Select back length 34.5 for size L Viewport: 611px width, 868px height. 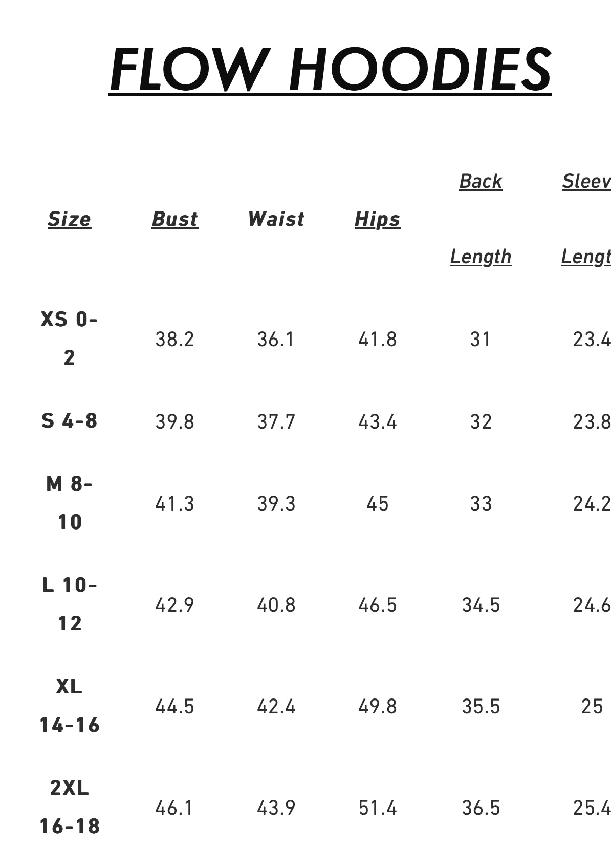click(x=481, y=605)
